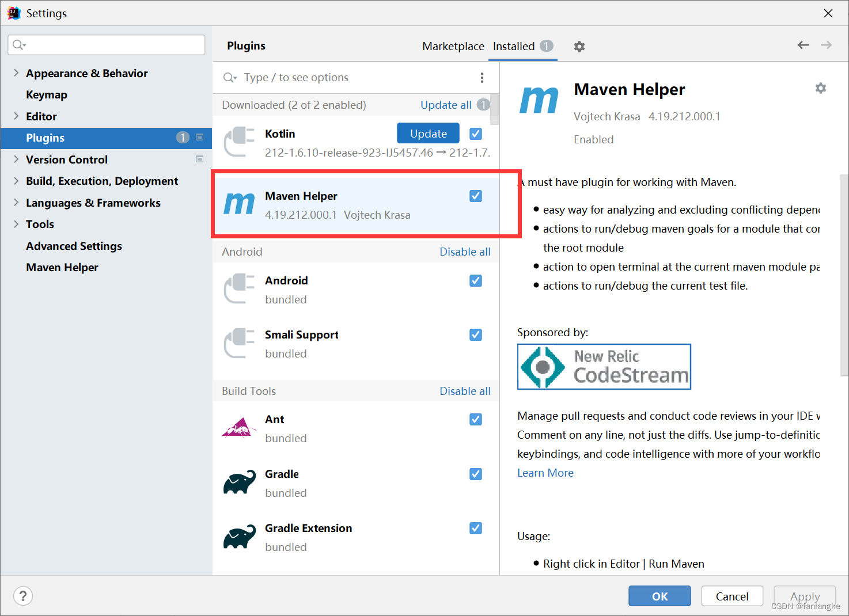Update the Kotlin plugin
This screenshot has height=616, width=849.
[x=428, y=133]
